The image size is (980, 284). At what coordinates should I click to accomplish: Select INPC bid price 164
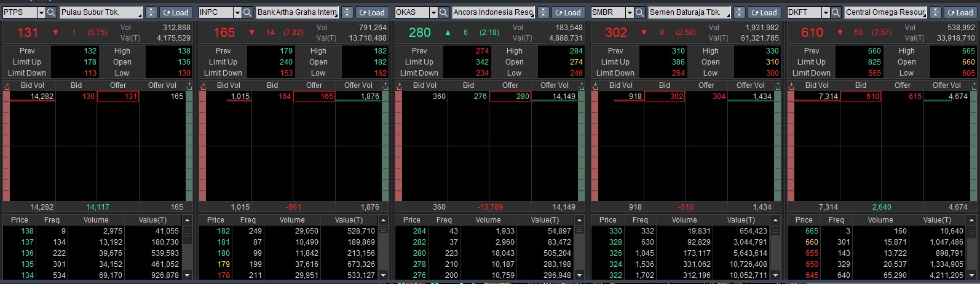tap(272, 97)
